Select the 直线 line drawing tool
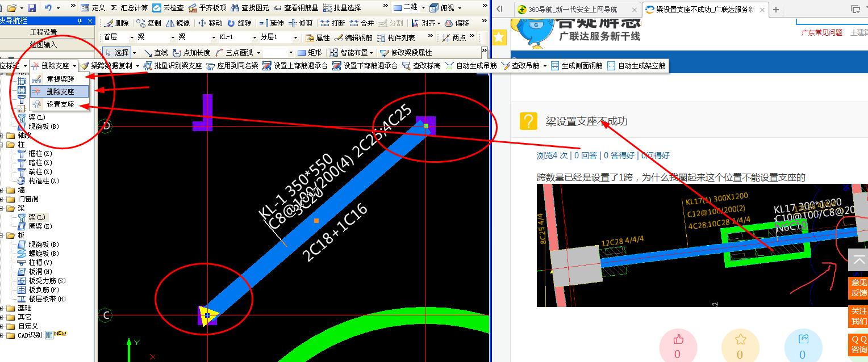The width and height of the screenshot is (868, 362). [156, 53]
